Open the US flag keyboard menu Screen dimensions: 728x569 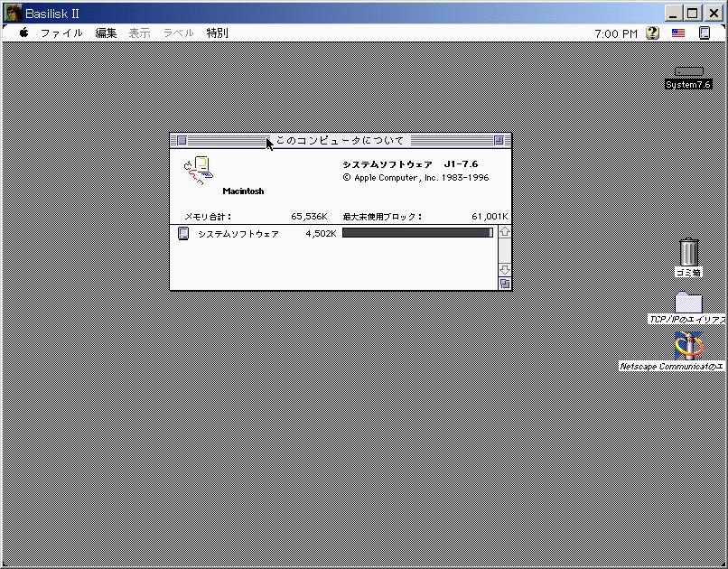pyautogui.click(x=678, y=33)
